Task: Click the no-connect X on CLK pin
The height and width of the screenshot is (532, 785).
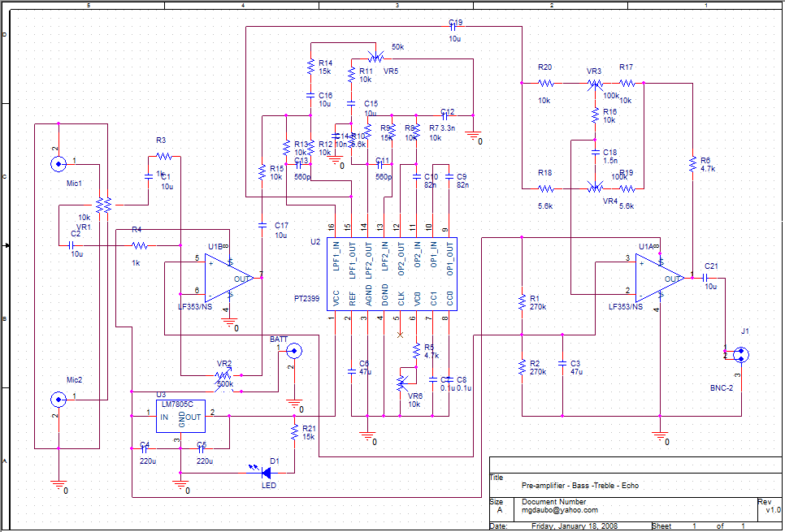Action: pyautogui.click(x=400, y=335)
